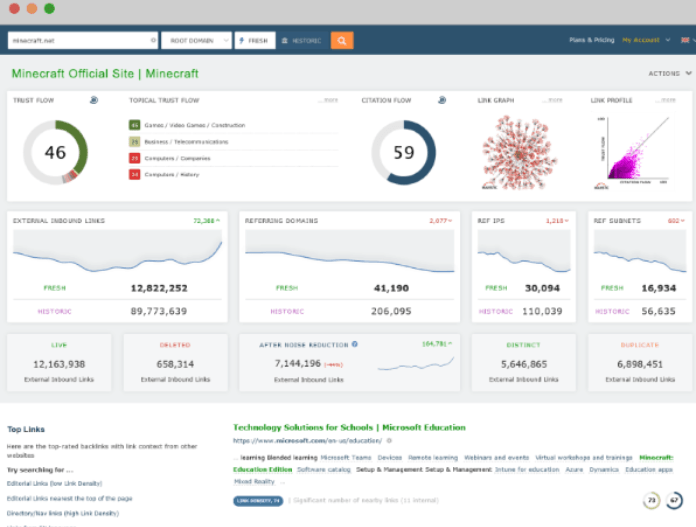Click the orange search magnifier button

(x=342, y=40)
